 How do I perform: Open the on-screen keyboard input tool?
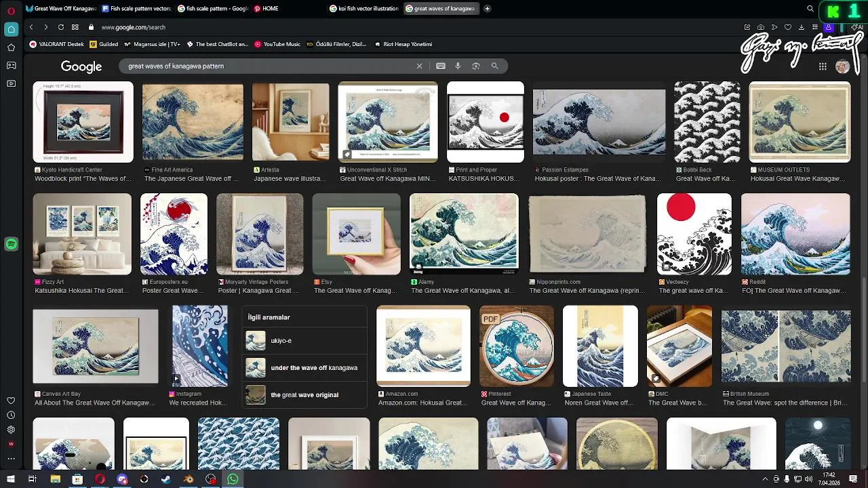[x=441, y=66]
